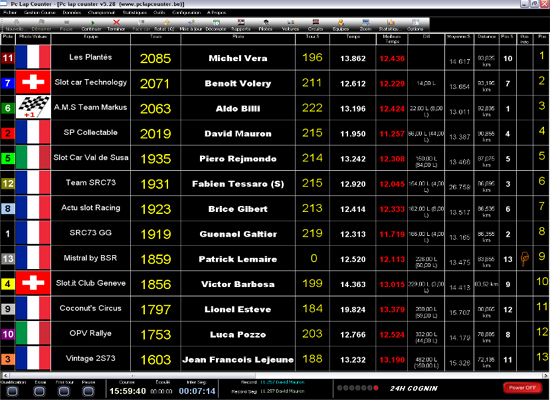
Task: Open the Fichier menu
Action: coord(10,12)
